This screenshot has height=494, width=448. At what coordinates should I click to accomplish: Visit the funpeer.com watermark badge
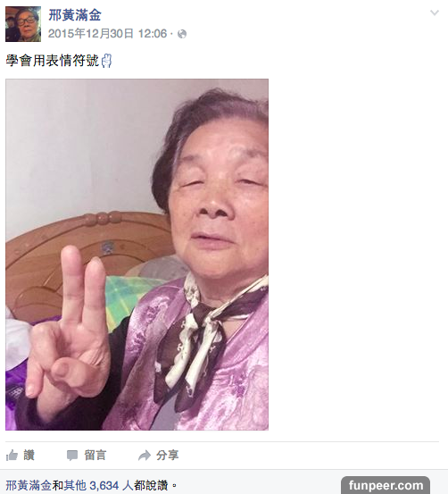pyautogui.click(x=386, y=485)
